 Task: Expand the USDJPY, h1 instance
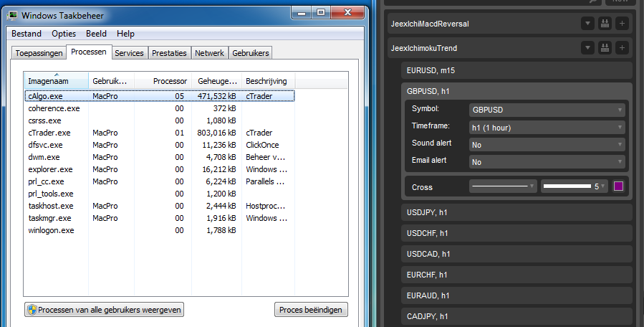pos(516,212)
